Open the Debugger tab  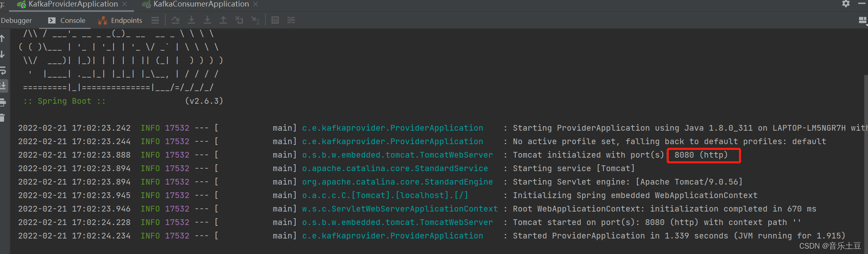click(16, 20)
